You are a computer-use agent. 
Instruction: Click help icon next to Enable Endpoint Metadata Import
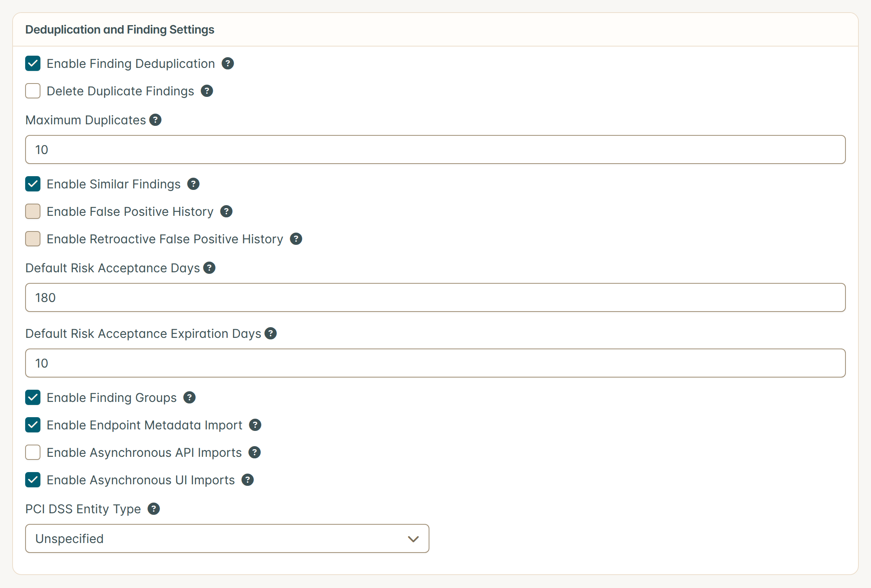click(x=255, y=425)
